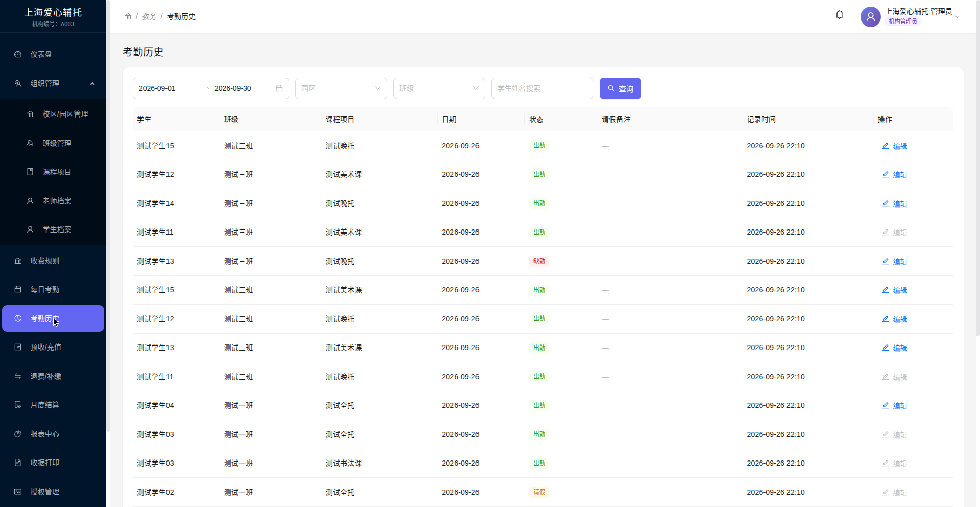Expand the account menu chevron
Image resolution: width=980 pixels, height=507 pixels.
tap(957, 17)
